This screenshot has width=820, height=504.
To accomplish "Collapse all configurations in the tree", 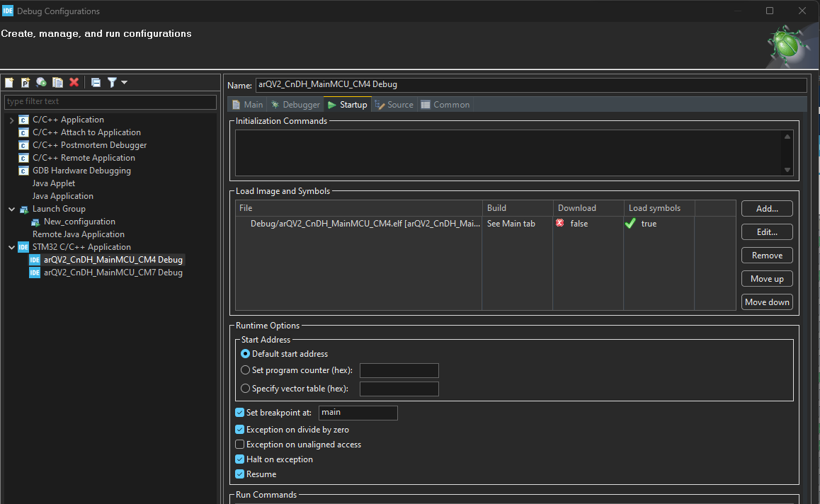I will click(x=96, y=83).
